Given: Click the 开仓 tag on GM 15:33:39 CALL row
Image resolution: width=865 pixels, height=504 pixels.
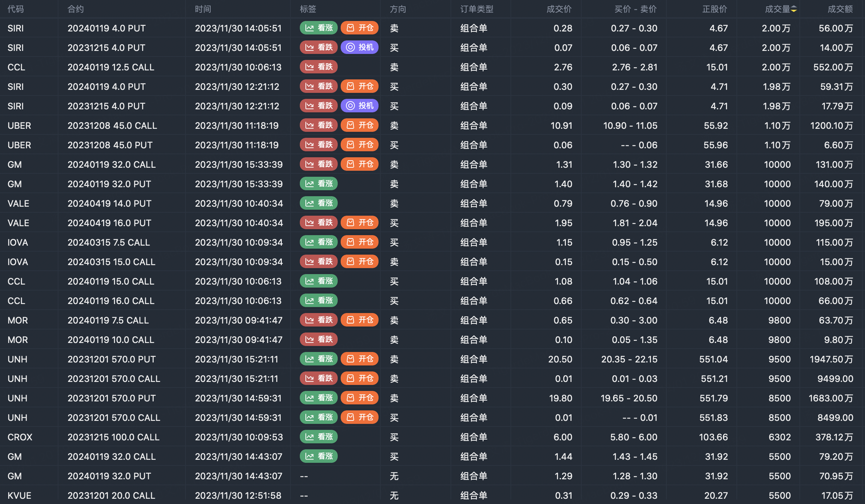Looking at the screenshot, I should (359, 164).
